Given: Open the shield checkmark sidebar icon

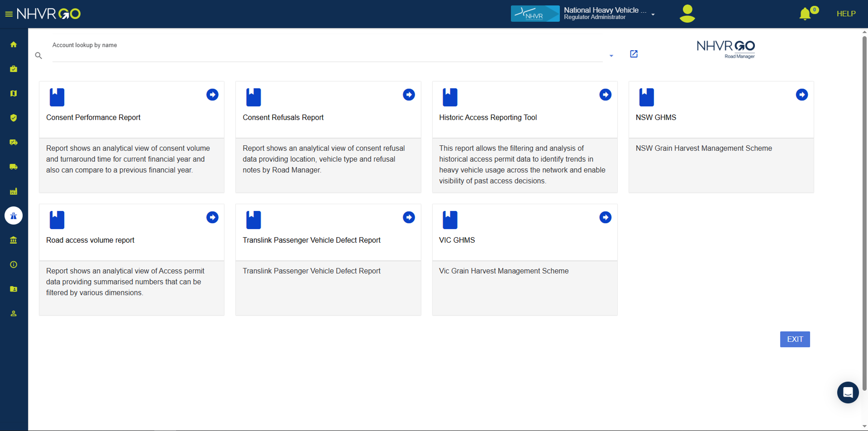Looking at the screenshot, I should coord(13,118).
